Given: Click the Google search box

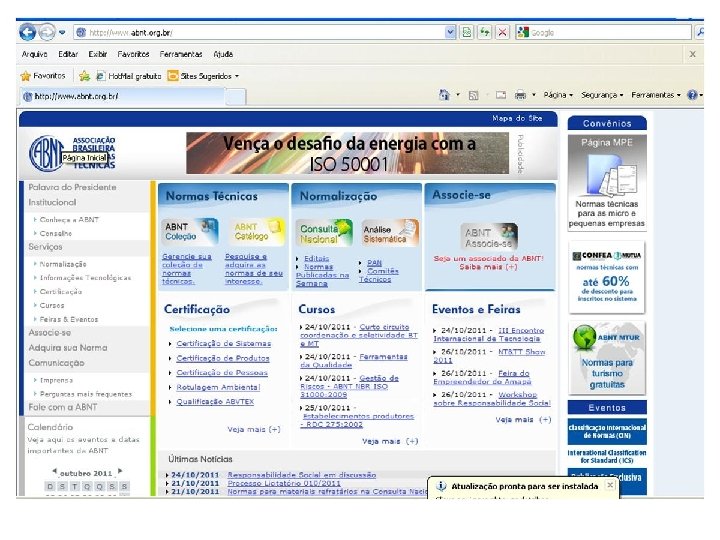Looking at the screenshot, I should 604,32.
